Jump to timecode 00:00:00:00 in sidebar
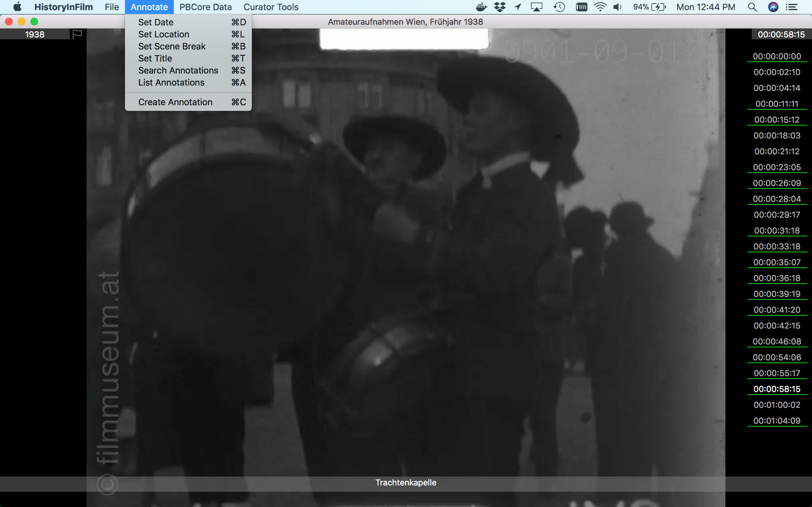The image size is (812, 507). pyautogui.click(x=777, y=56)
